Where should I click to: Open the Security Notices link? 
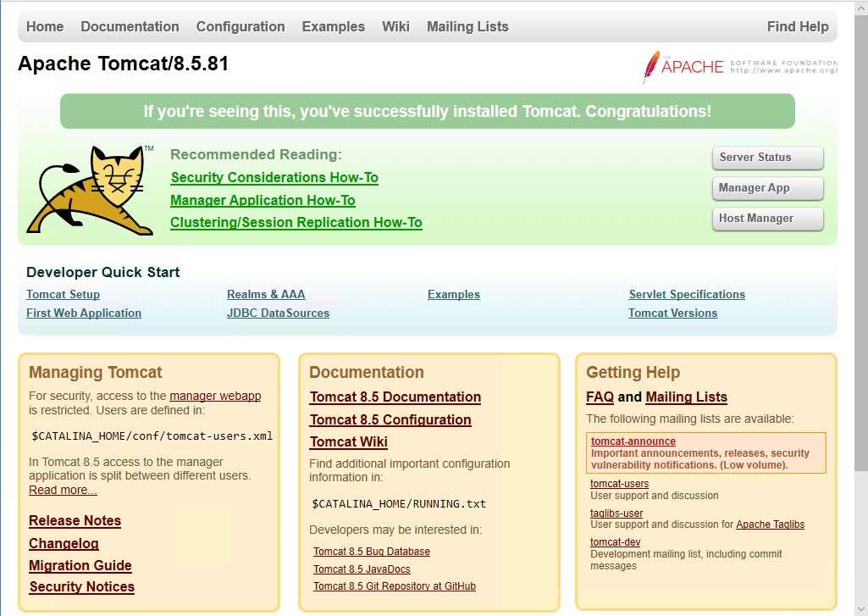coord(82,586)
